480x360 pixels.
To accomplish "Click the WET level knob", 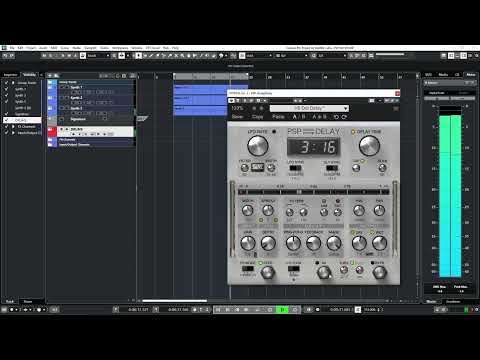I will 379,243.
